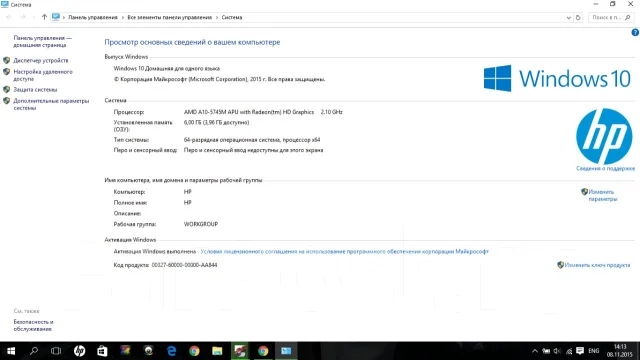
Task: Click the round dark app icon before Edge
Action: [x=149, y=351]
